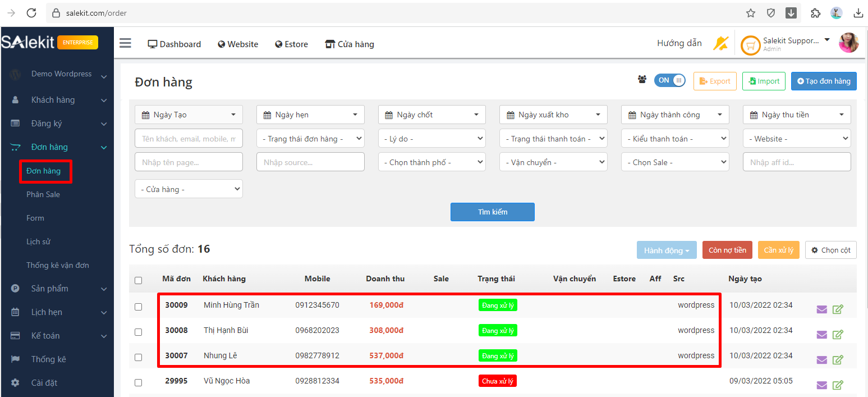
Task: Open the user avatar photo
Action: (x=848, y=43)
